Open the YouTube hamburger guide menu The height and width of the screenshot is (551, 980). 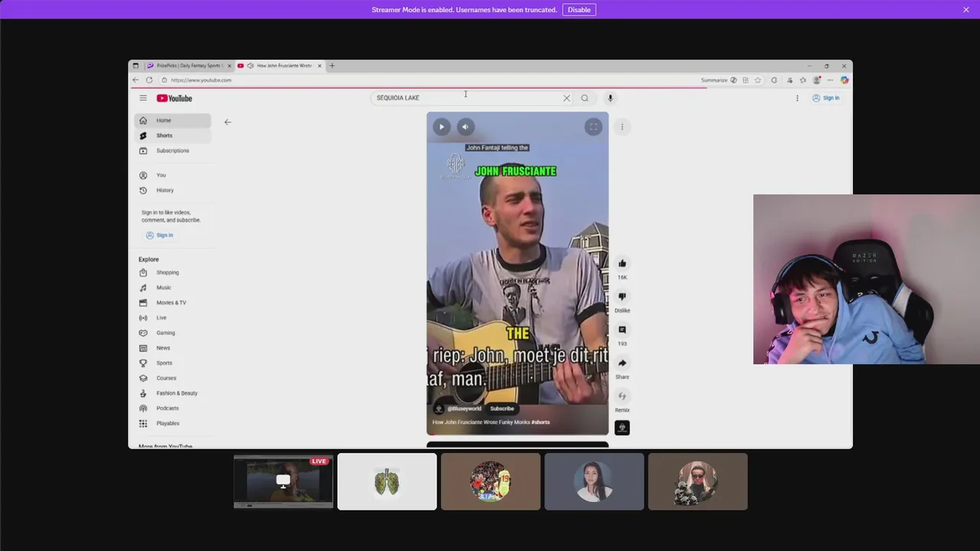[143, 98]
